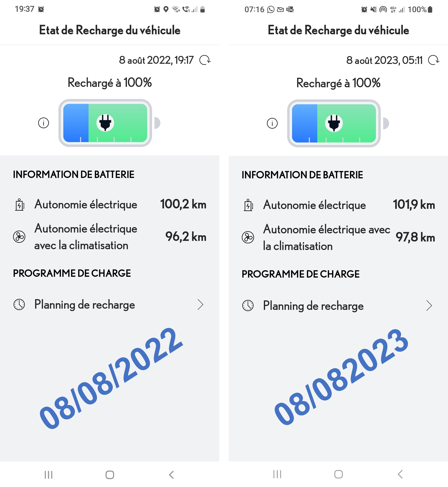
Task: Tap fan icon next to 97,8 km range
Action: tap(248, 237)
